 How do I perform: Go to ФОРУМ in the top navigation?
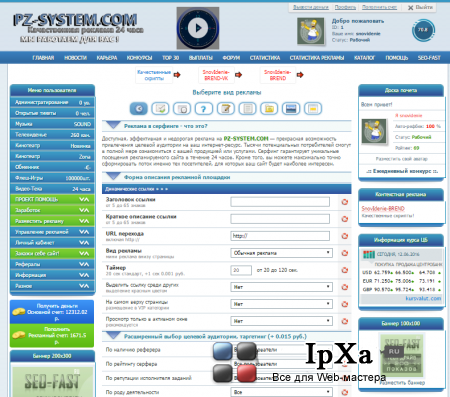click(231, 58)
